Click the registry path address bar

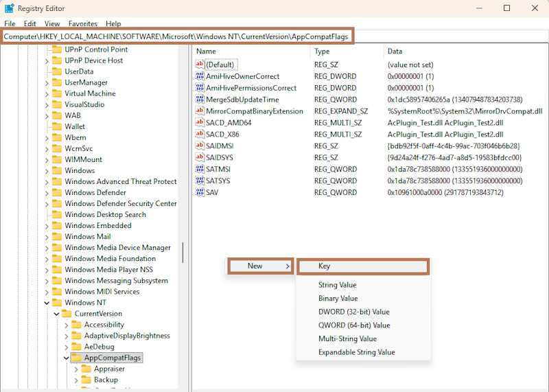click(178, 36)
